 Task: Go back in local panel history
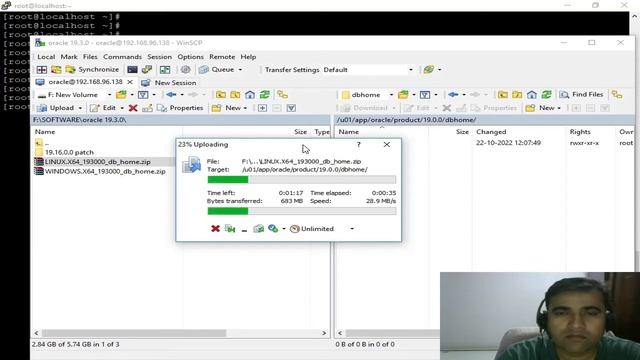coord(171,95)
